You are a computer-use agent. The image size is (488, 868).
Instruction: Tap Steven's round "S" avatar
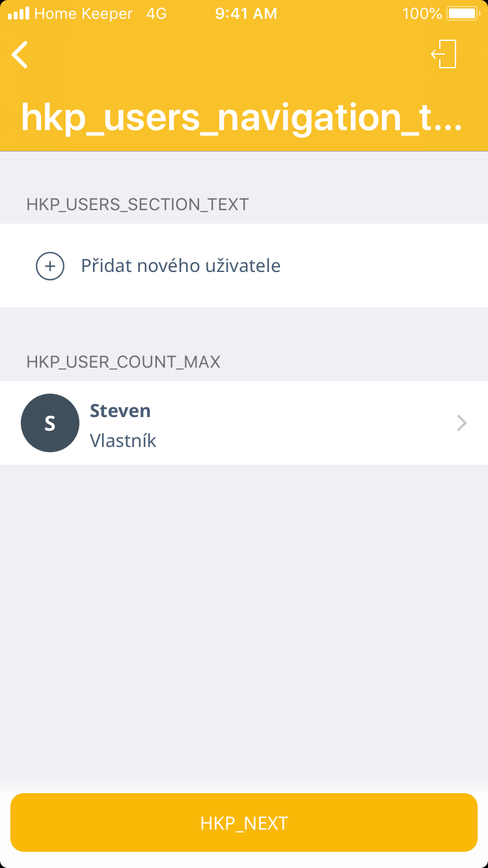coord(50,423)
